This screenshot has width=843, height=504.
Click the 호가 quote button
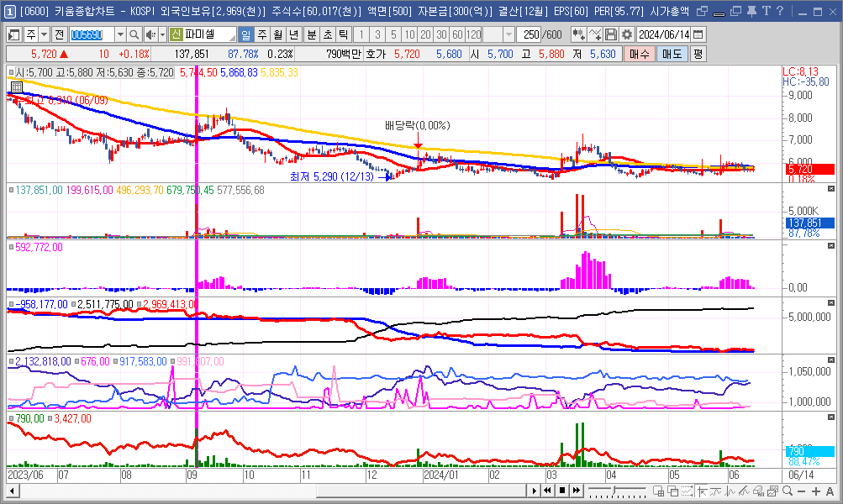click(376, 54)
